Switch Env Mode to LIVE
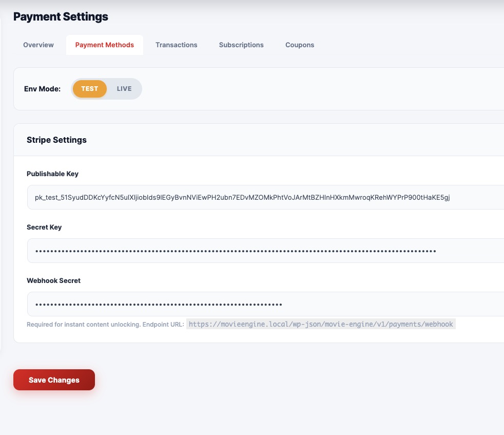The image size is (504, 435). 124,89
